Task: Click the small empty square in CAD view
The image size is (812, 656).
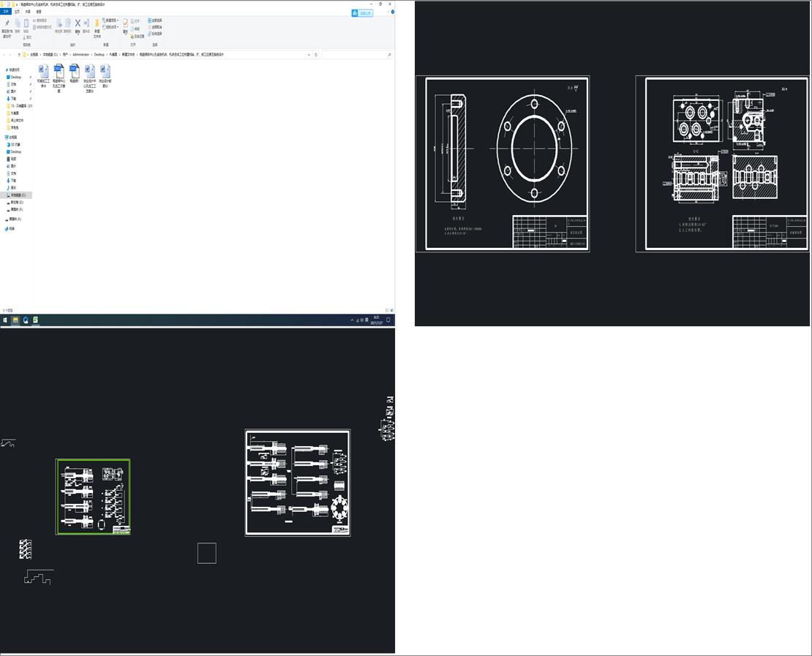Action: click(x=206, y=553)
